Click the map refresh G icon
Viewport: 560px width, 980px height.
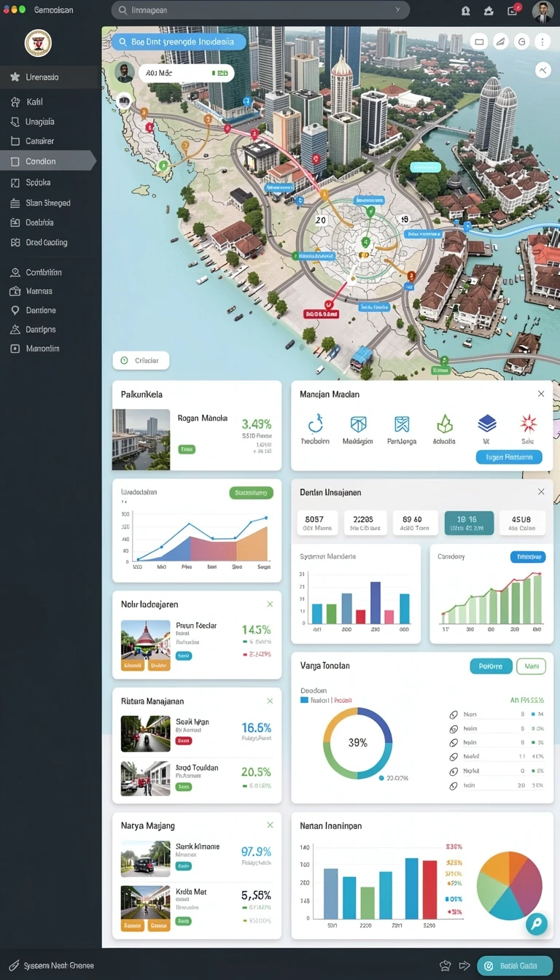point(521,42)
